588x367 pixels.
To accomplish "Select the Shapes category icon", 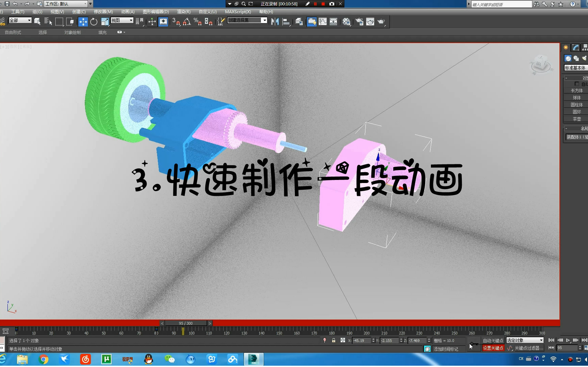I will pos(576,58).
